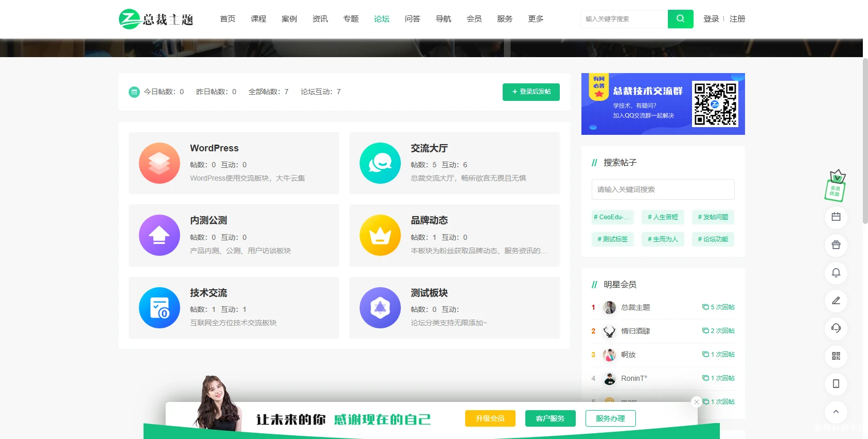Click RoninT° member avatar

609,378
